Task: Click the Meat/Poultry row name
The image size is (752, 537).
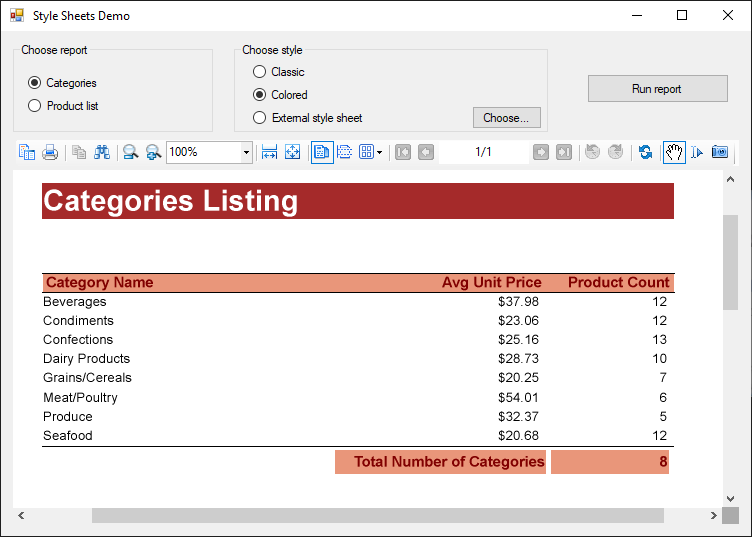Action: [x=80, y=397]
